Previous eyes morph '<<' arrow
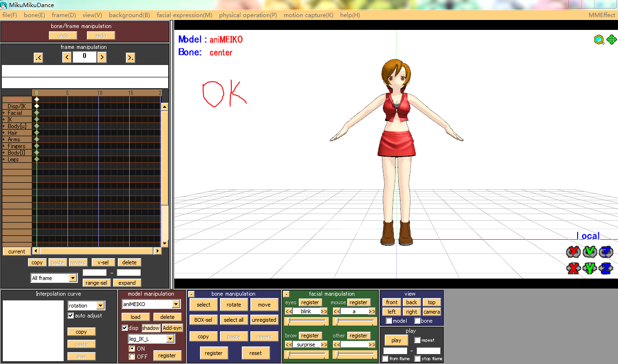The image size is (618, 364). pyautogui.click(x=289, y=311)
